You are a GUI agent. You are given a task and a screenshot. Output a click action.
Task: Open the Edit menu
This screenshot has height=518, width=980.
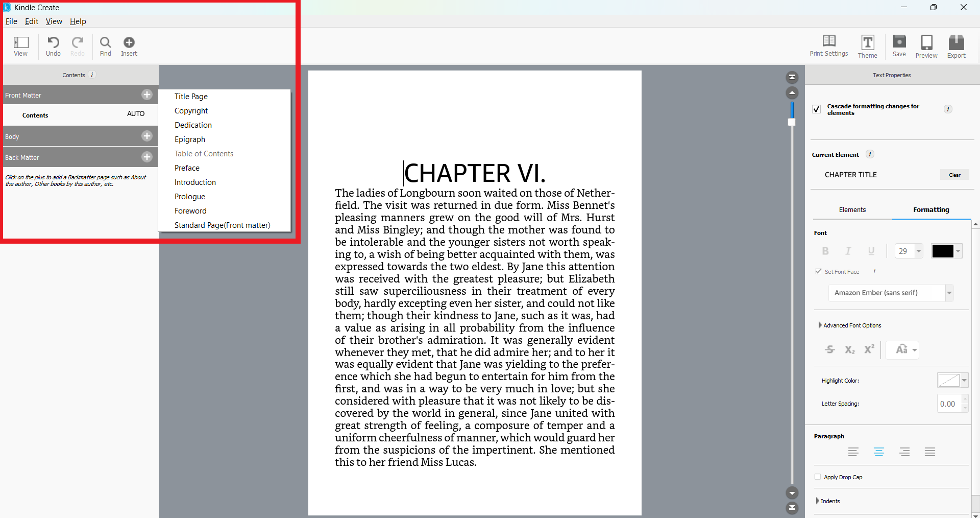pyautogui.click(x=32, y=21)
